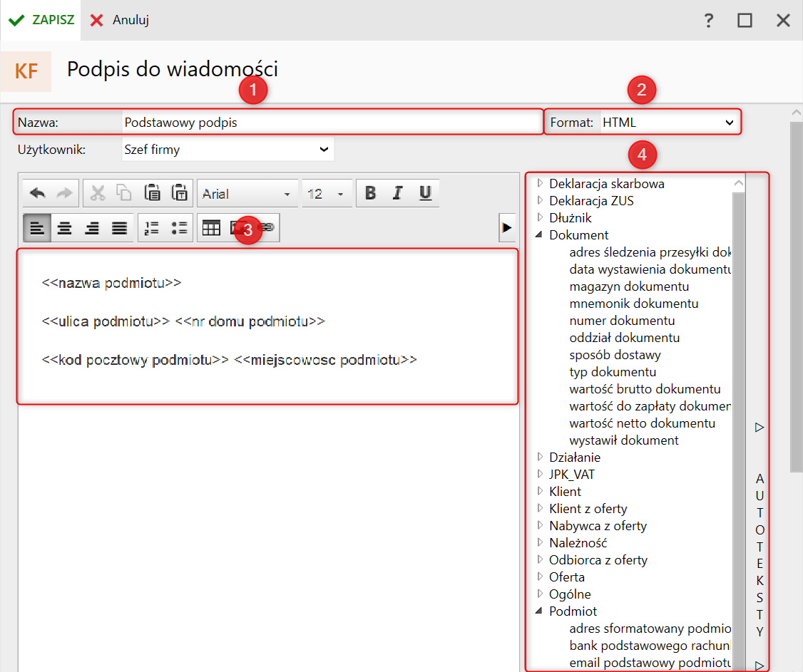
Task: Click the Nazwa field 'Podstawowy podpis'
Action: (332, 123)
